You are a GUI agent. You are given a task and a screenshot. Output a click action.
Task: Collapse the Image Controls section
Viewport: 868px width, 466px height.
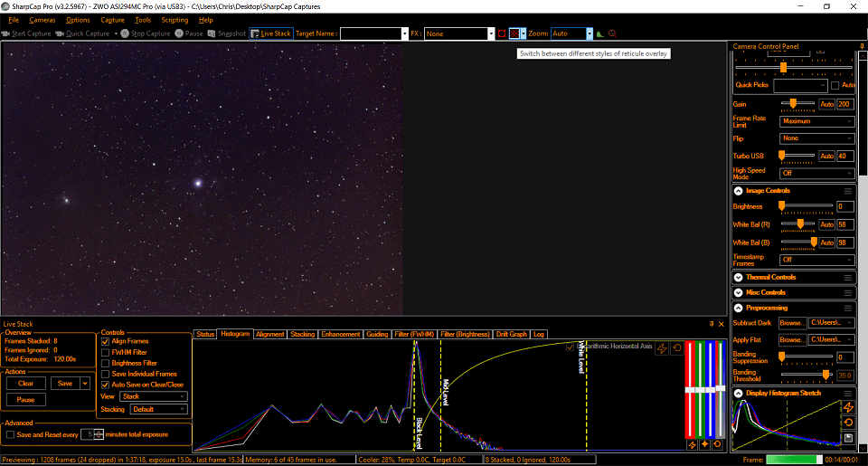point(739,191)
